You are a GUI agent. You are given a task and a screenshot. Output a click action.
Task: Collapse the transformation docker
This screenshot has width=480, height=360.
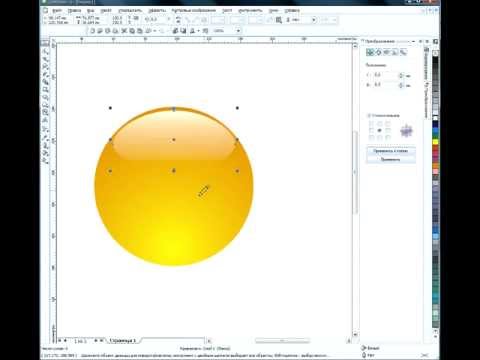[420, 41]
